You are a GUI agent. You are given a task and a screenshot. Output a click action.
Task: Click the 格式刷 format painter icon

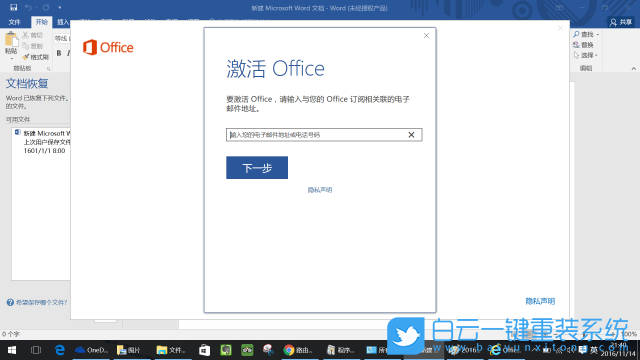pyautogui.click(x=26, y=57)
